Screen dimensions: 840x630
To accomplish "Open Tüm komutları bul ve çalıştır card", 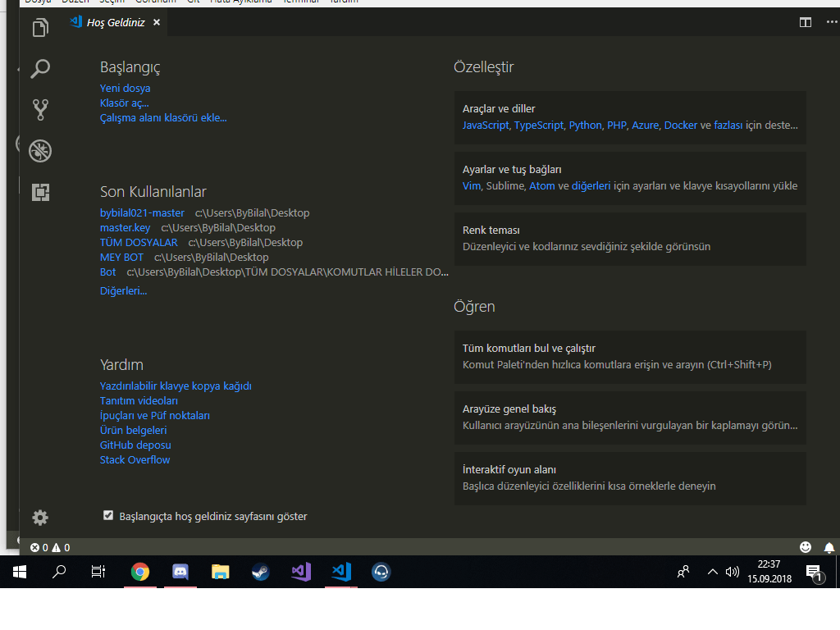I will (x=630, y=357).
